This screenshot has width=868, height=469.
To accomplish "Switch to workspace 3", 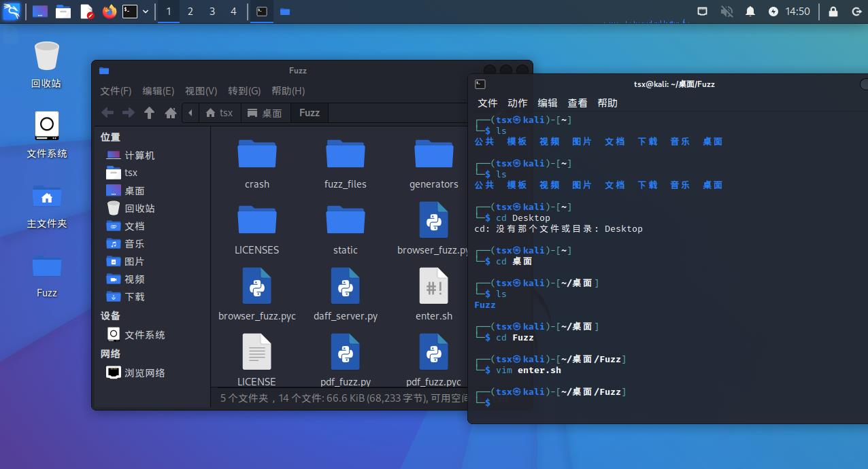I will click(x=212, y=12).
